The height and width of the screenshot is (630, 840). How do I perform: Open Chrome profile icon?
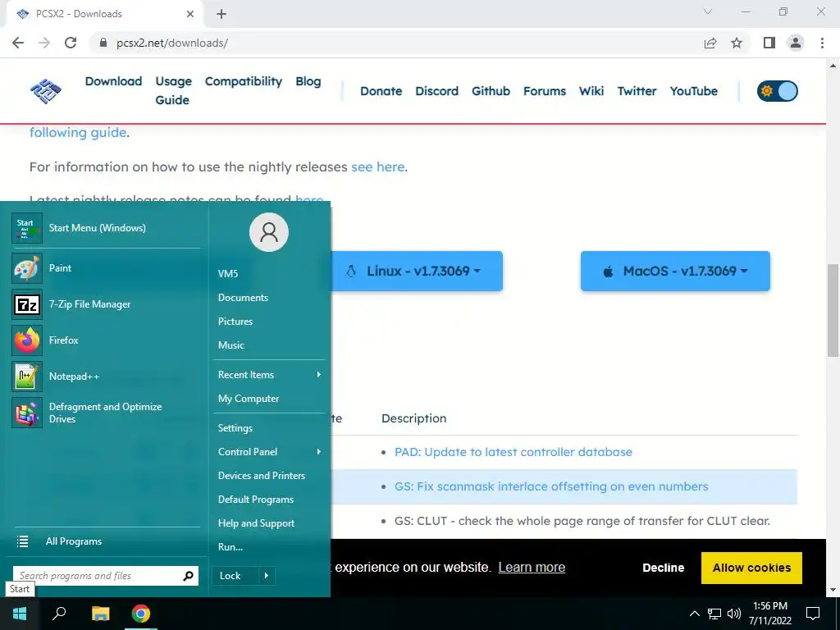coord(796,43)
